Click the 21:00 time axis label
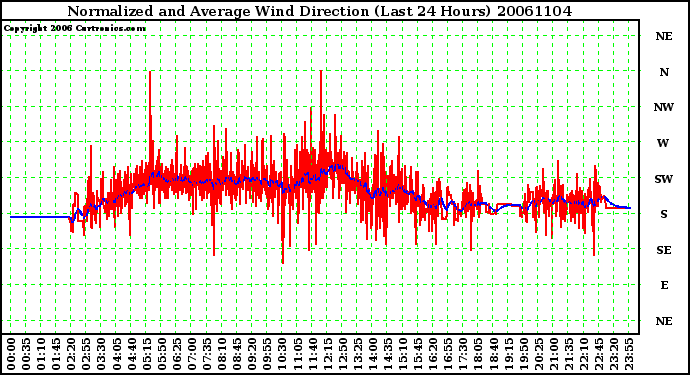690x375 pixels. click(x=554, y=354)
